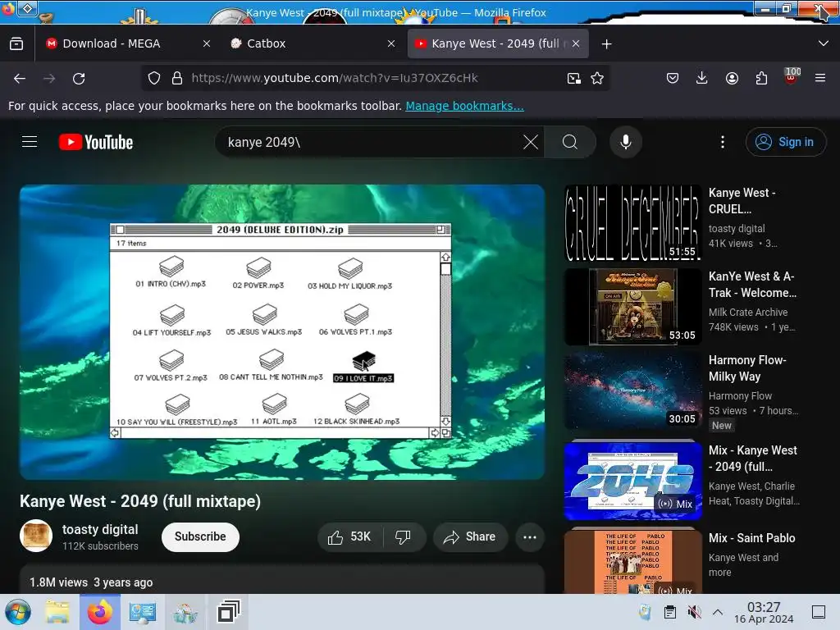Open the YouTube guide hamburger menu
The width and height of the screenshot is (840, 630).
click(30, 142)
